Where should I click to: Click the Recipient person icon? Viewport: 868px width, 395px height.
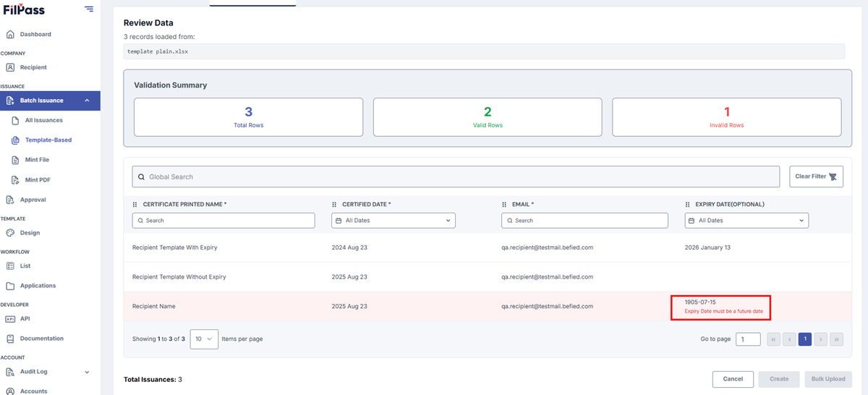(10, 67)
